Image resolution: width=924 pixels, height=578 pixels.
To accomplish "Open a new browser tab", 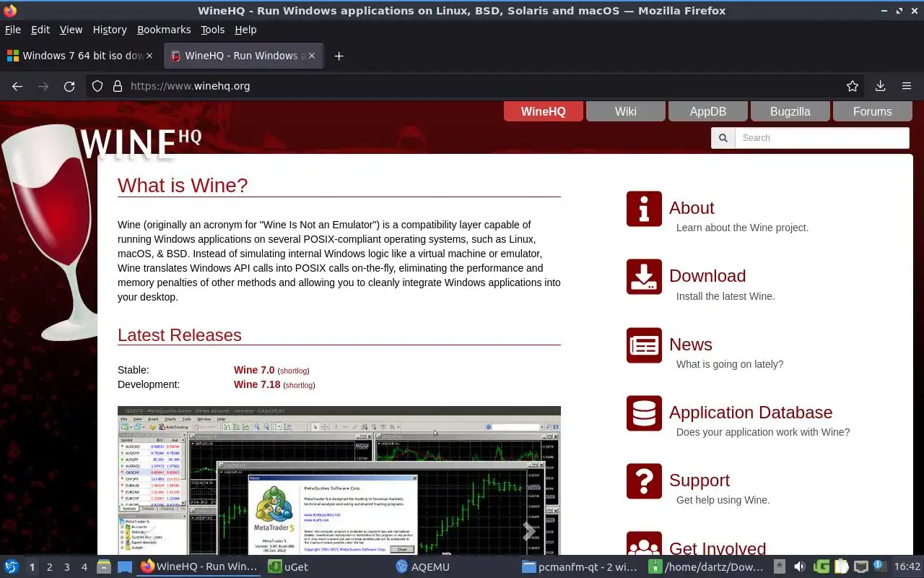I will click(x=339, y=56).
